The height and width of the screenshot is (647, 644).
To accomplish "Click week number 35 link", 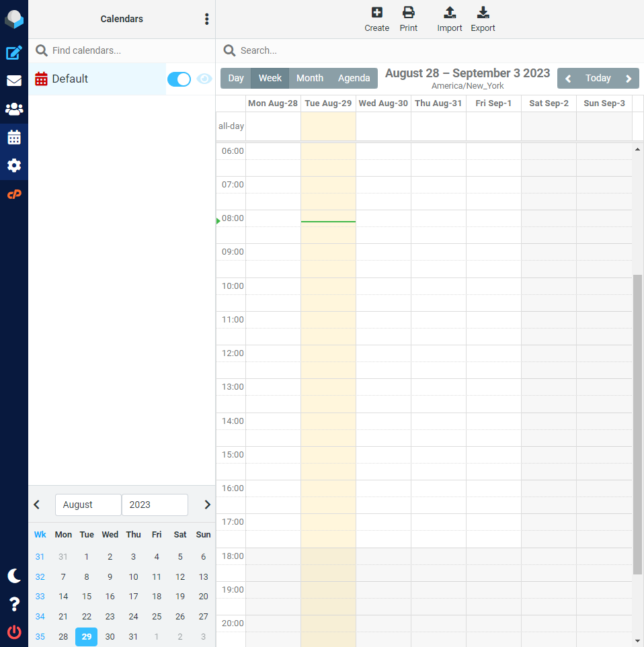I will click(x=40, y=637).
